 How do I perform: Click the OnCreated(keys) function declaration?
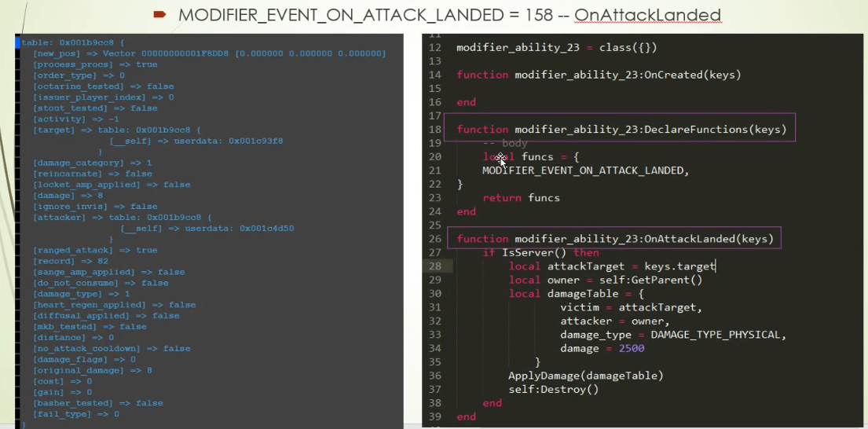point(599,75)
